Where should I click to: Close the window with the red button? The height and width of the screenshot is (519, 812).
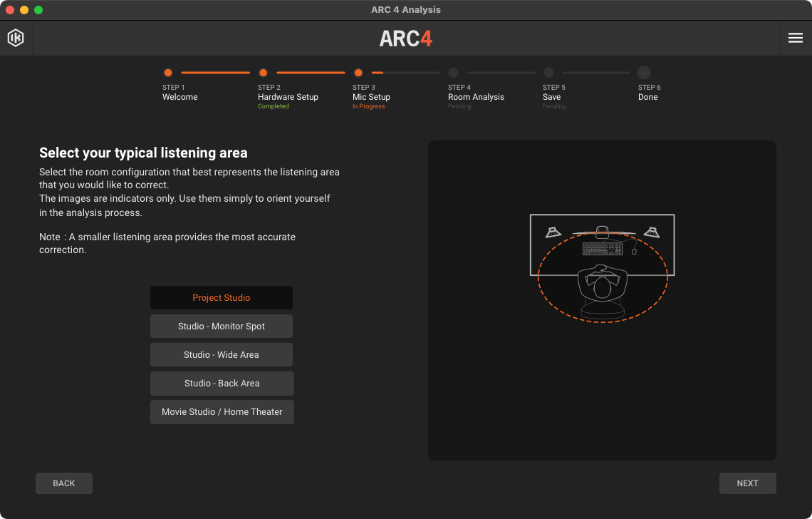(10, 10)
